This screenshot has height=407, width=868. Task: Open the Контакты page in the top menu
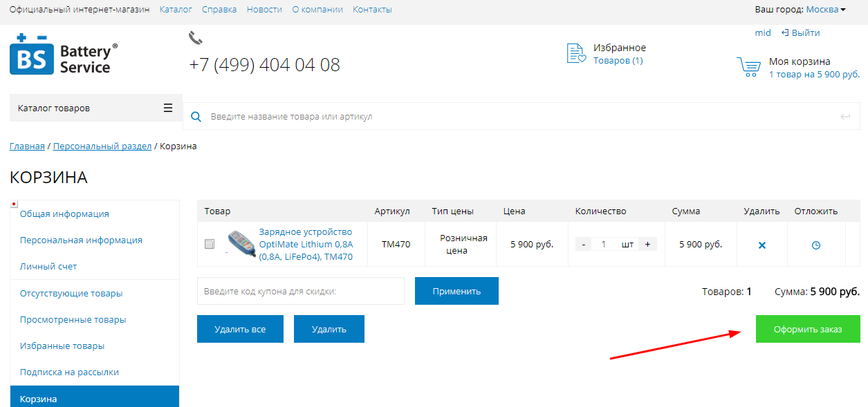372,10
